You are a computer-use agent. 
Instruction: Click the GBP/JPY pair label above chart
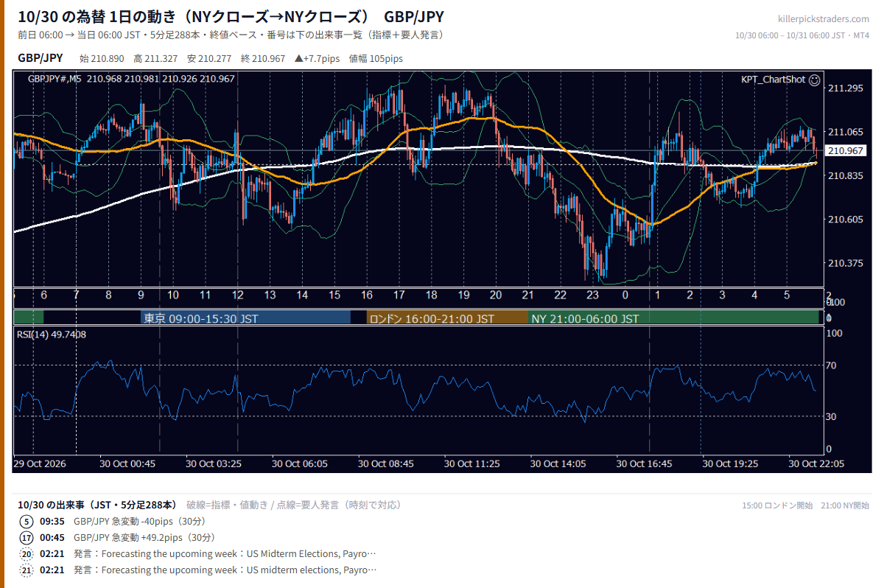pyautogui.click(x=41, y=58)
